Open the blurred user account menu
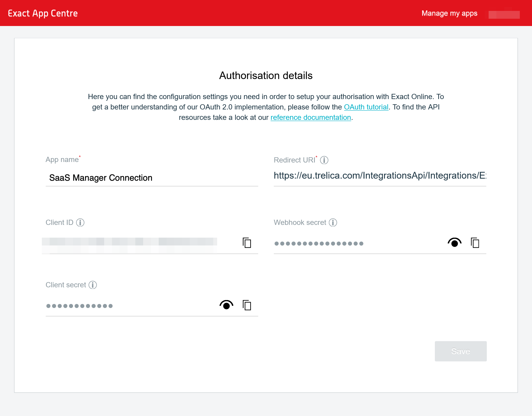Viewport: 532px width, 416px height. 504,14
